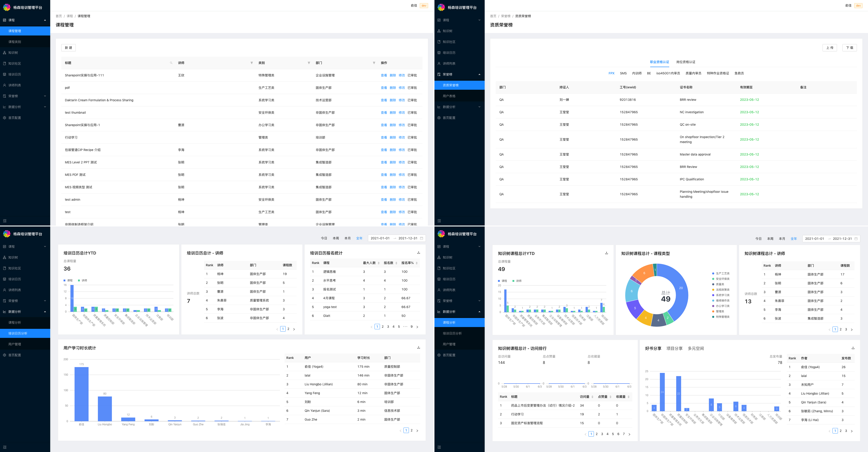Click platform logo on 课程管理 page
Image resolution: width=868 pixels, height=452 pixels.
[7, 7]
